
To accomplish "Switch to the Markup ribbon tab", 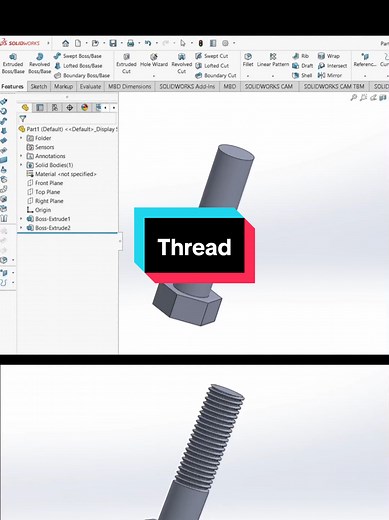I will pos(63,86).
